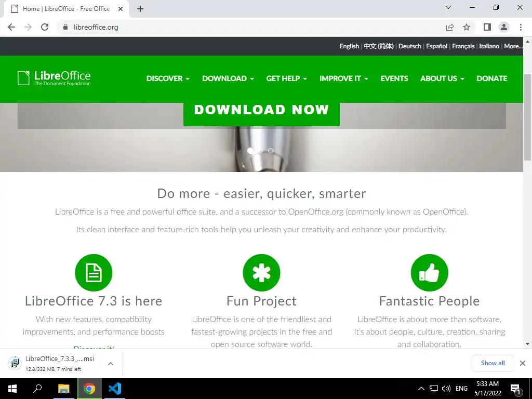Click the DOWNLOAD NOW button
Image resolution: width=532 pixels, height=399 pixels.
[261, 113]
